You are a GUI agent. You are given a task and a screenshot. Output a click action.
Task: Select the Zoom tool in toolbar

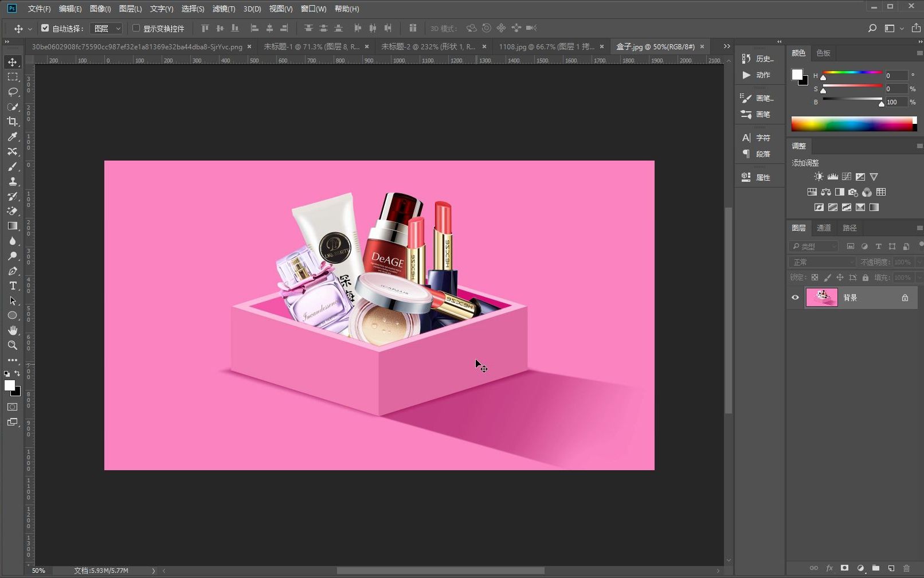pyautogui.click(x=12, y=345)
